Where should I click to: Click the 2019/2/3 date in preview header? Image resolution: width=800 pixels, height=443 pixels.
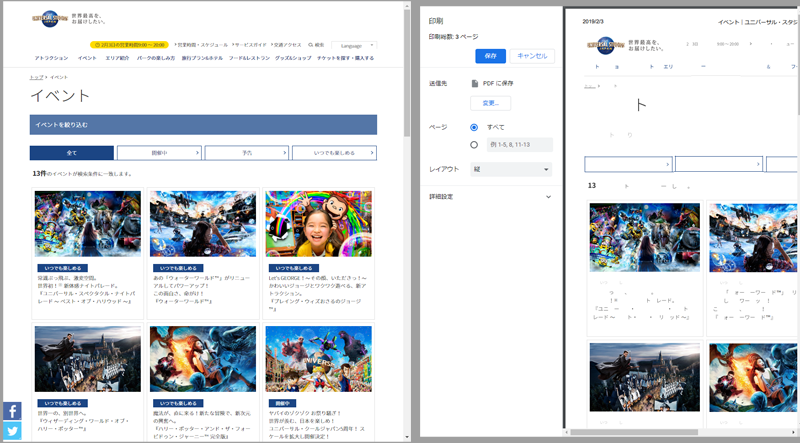click(x=593, y=22)
